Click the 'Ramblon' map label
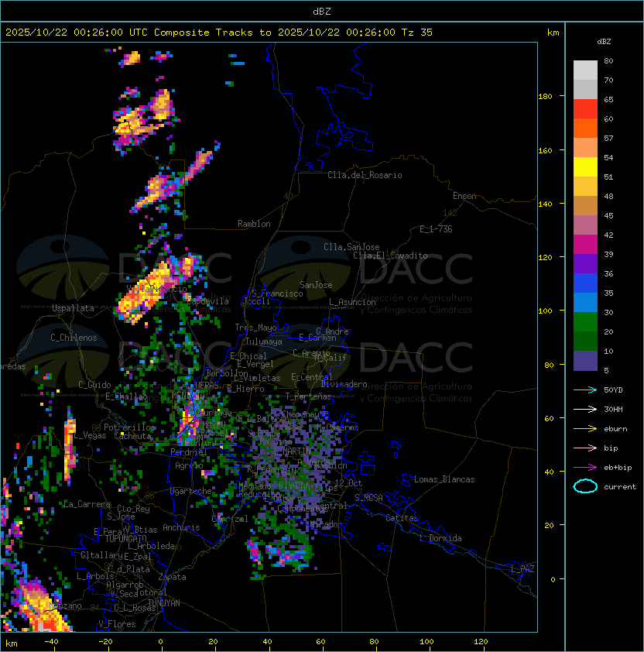 [x=254, y=224]
